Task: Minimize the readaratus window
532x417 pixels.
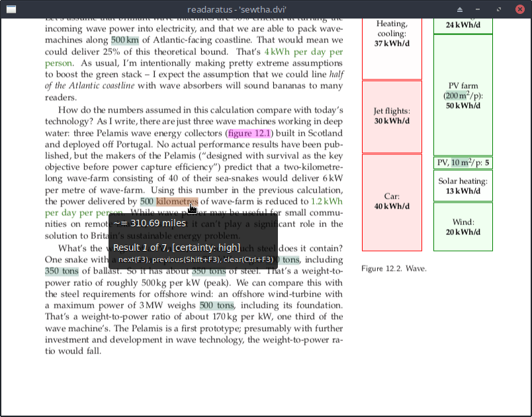Action: [478, 9]
